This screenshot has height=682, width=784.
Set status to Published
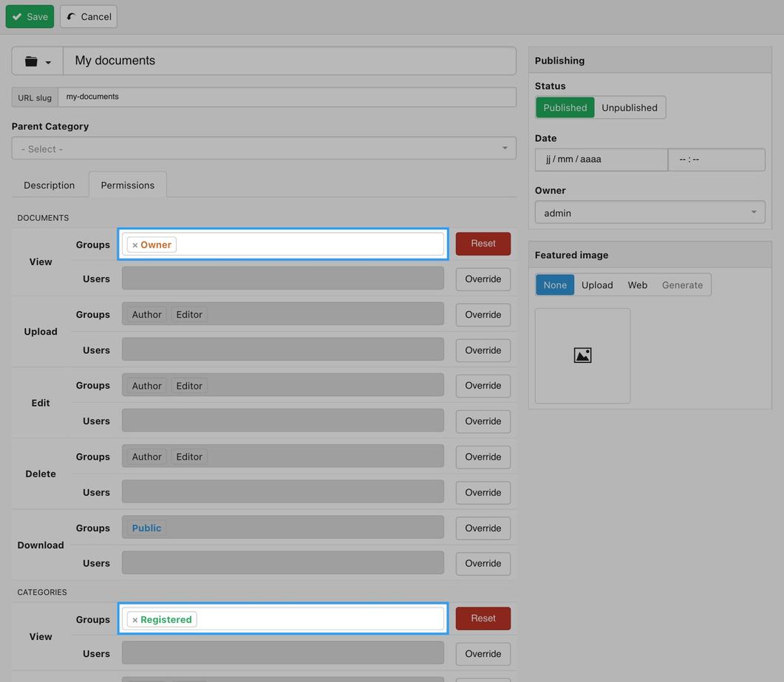click(565, 108)
